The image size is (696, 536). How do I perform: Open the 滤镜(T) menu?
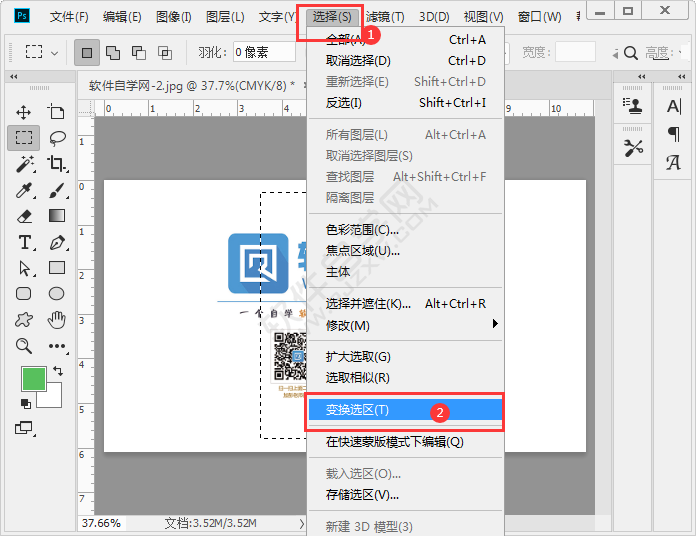point(385,17)
